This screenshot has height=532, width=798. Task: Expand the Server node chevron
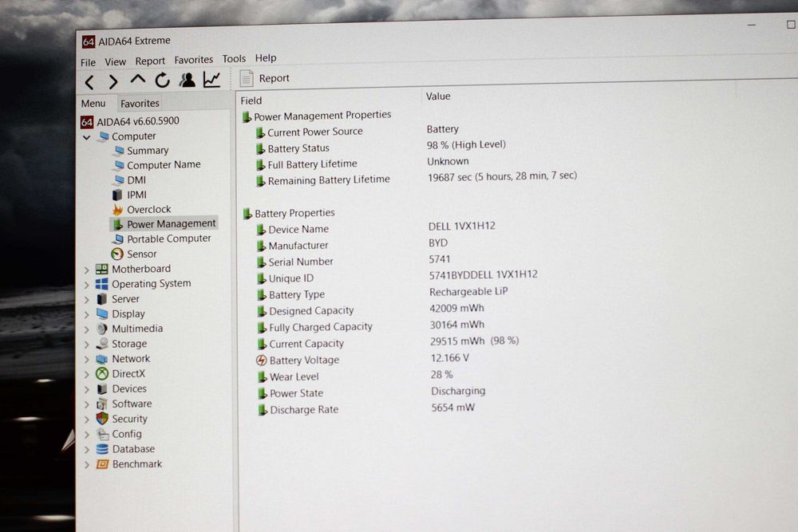[86, 300]
